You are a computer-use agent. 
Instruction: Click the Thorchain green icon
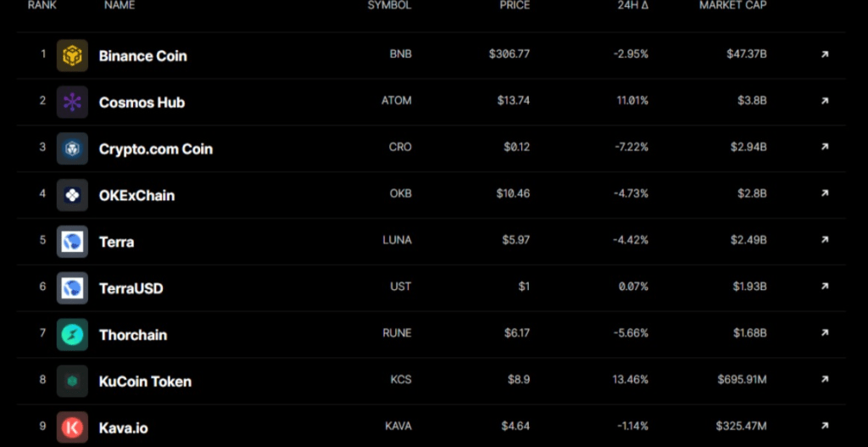[x=72, y=334]
